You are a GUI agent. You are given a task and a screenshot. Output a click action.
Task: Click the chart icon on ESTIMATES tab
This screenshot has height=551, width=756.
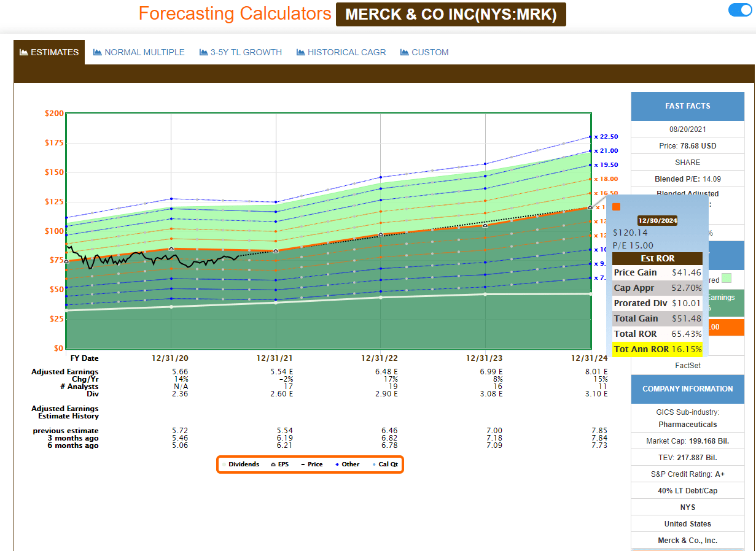coord(24,52)
